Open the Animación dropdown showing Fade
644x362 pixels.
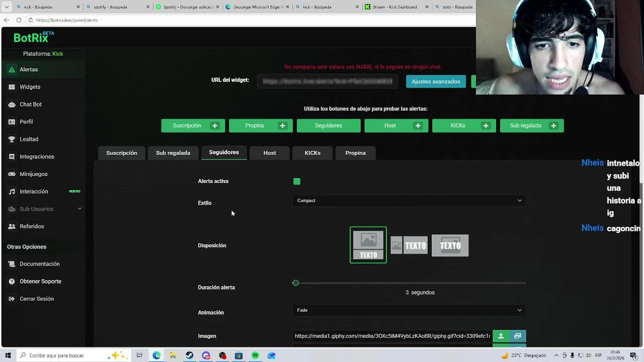409,310
